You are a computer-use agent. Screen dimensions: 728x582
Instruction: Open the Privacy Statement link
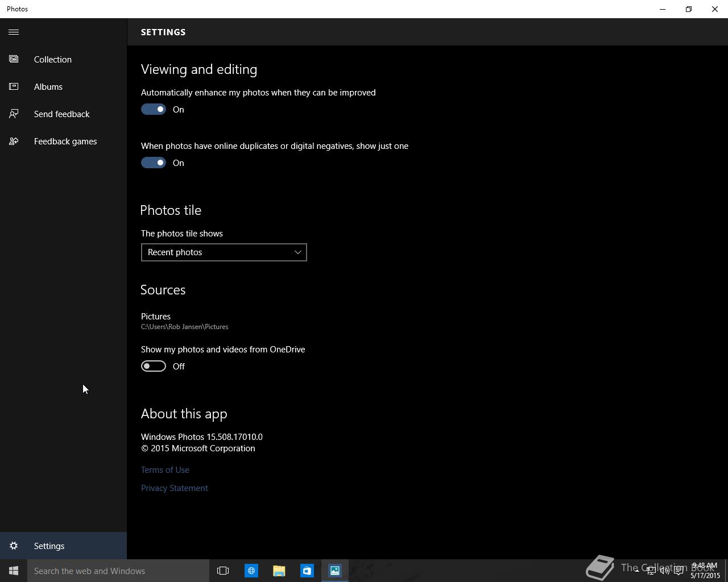pyautogui.click(x=175, y=488)
